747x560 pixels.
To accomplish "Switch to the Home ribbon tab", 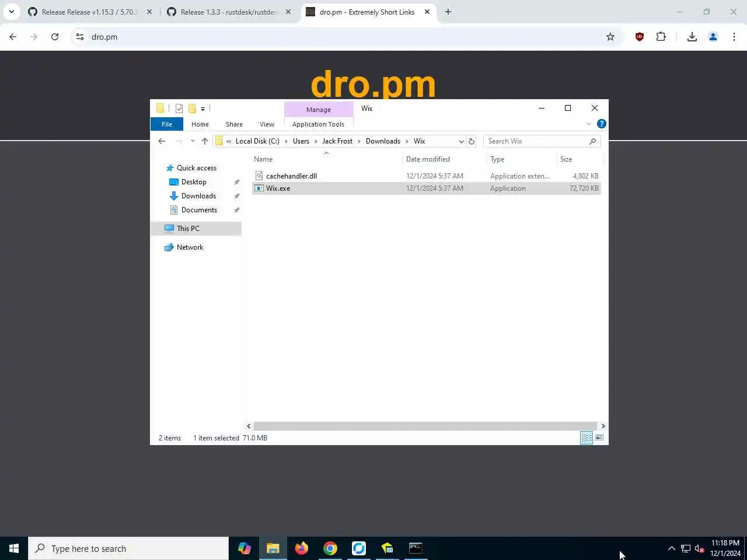I will pos(200,124).
